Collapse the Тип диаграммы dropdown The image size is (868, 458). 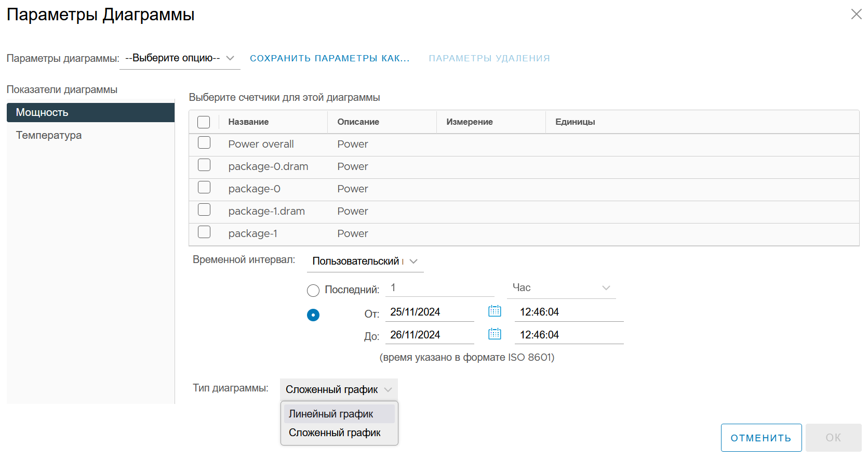tap(339, 389)
